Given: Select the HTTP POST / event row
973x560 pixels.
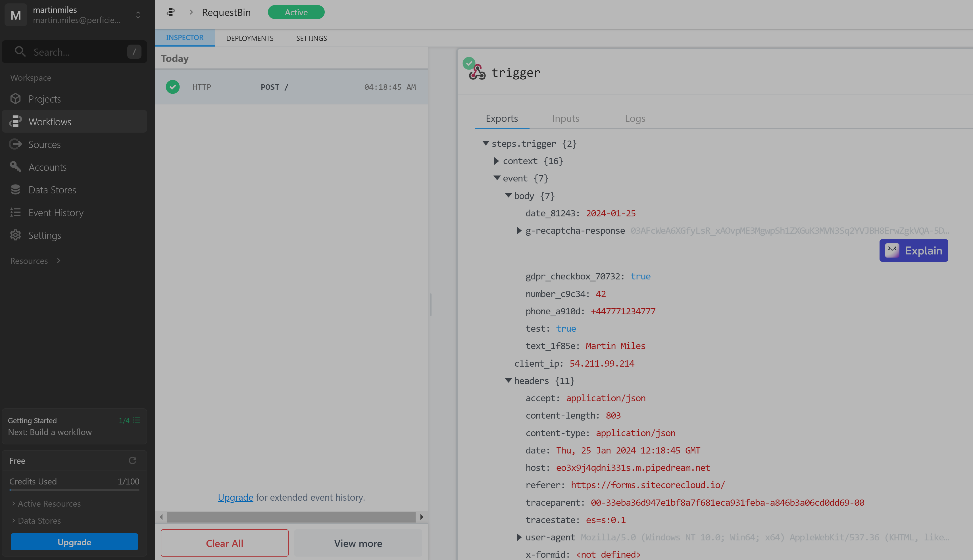Looking at the screenshot, I should [x=291, y=87].
